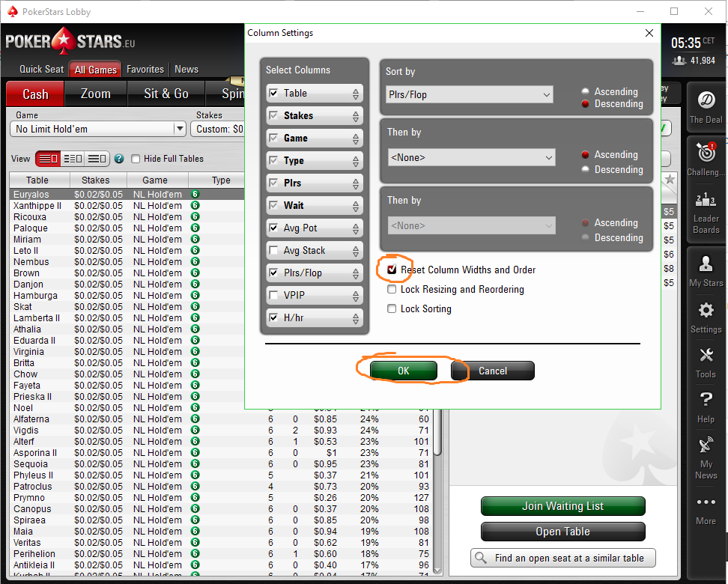Enable the Avg Stack column checkbox

pyautogui.click(x=273, y=250)
